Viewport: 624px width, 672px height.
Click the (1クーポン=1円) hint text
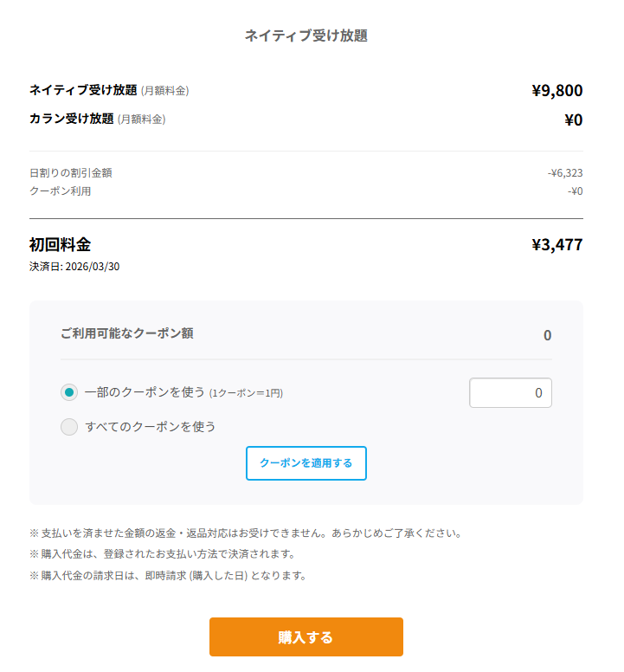(x=246, y=393)
